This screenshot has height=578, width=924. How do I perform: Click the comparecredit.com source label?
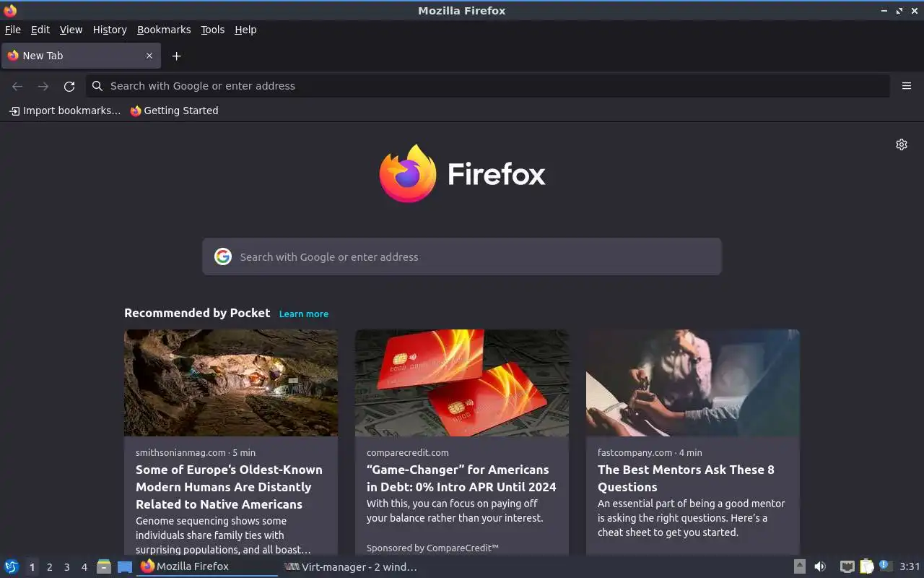[x=407, y=452]
